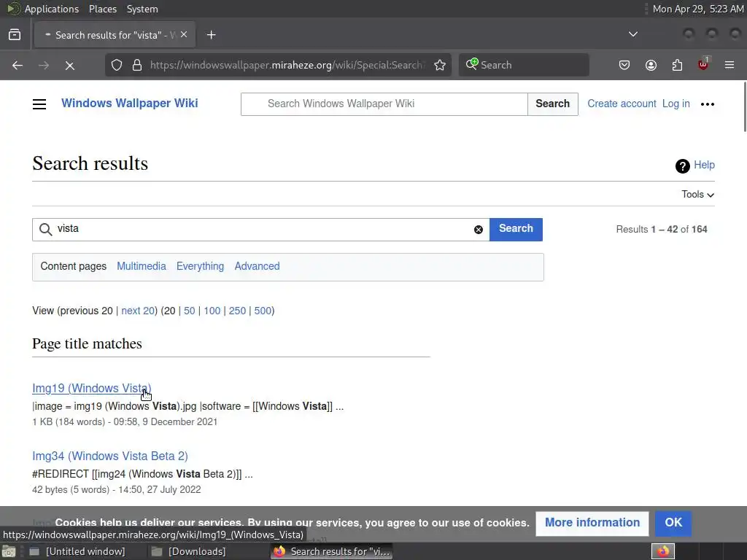
Task: Click the header Search button
Action: [x=553, y=104]
